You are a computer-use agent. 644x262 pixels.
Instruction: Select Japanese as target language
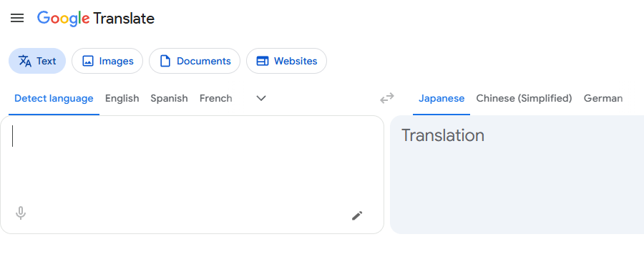[x=441, y=99]
